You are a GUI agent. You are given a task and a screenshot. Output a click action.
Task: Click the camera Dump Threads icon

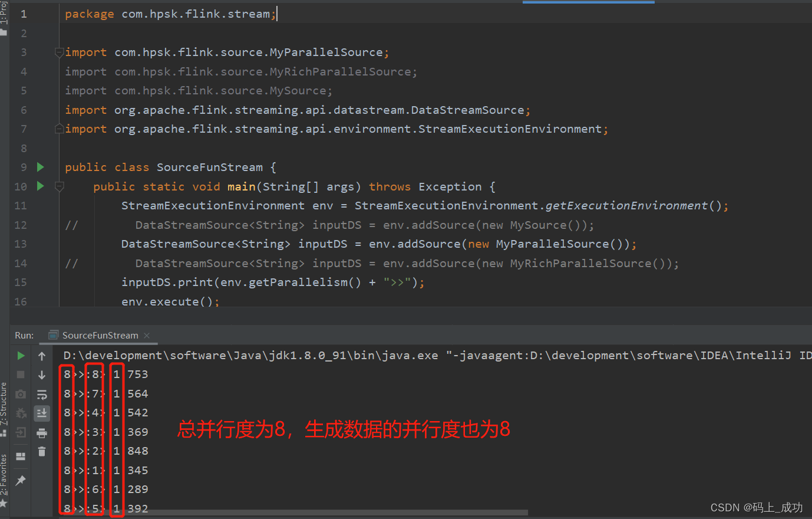[x=21, y=394]
